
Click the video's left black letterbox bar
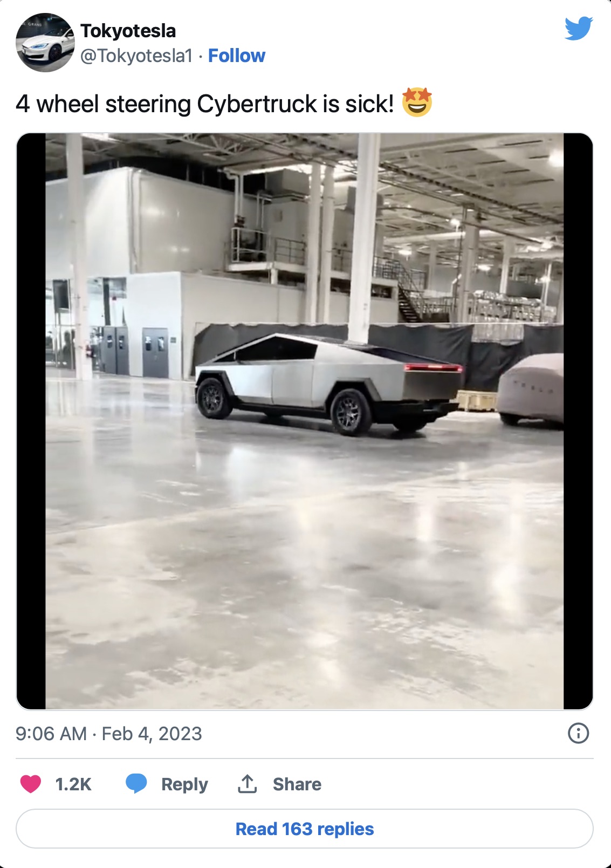coord(31,421)
